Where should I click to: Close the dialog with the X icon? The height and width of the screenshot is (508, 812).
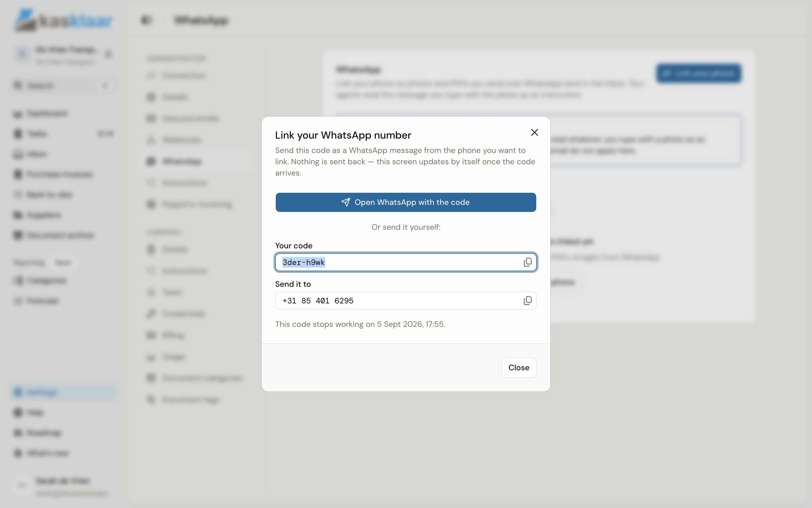tap(535, 132)
